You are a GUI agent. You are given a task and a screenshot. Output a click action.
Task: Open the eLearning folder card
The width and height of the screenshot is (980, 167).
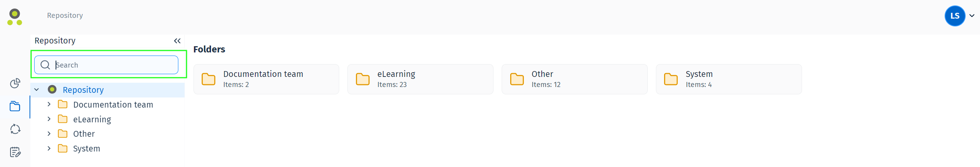click(420, 79)
